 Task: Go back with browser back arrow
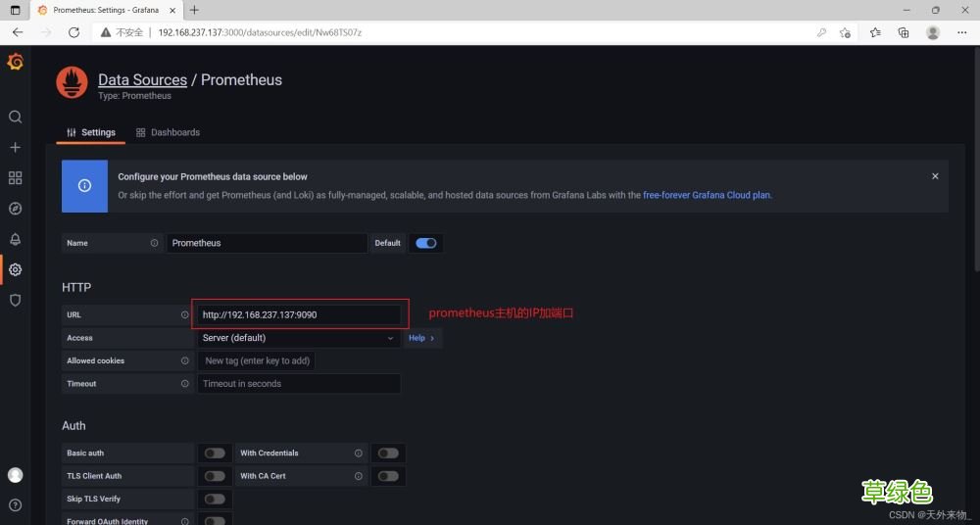click(x=18, y=32)
